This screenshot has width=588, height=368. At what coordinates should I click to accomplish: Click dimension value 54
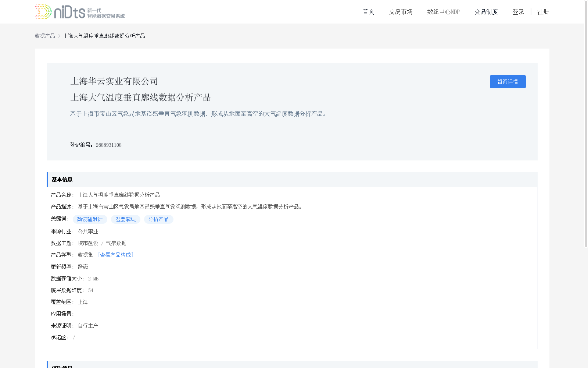[x=90, y=290]
